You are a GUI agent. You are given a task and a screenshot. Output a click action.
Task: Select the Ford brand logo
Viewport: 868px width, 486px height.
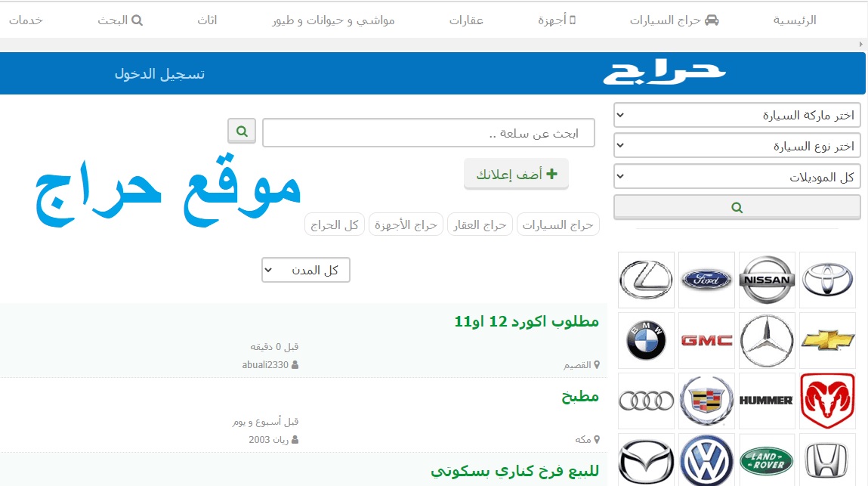[706, 280]
